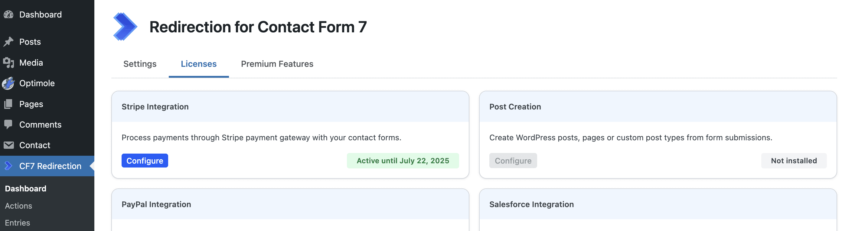This screenshot has height=231, width=868.
Task: Open the Dashboard submenu under CF7 Redirection
Action: tap(26, 189)
